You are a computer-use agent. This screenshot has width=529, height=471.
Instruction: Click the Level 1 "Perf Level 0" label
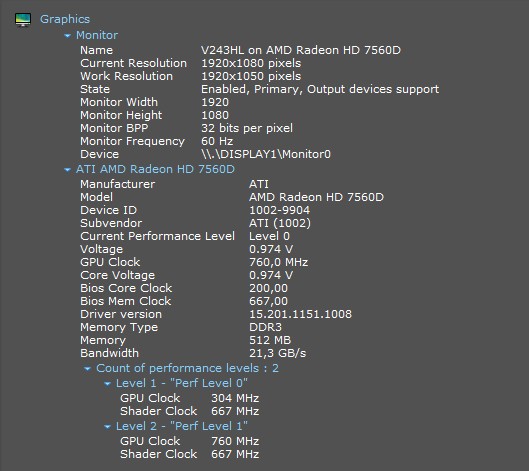coord(182,383)
